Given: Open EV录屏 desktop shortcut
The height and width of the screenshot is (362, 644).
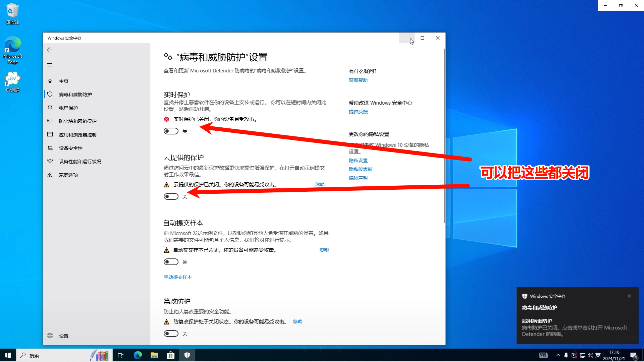Looking at the screenshot, I should click(x=13, y=82).
